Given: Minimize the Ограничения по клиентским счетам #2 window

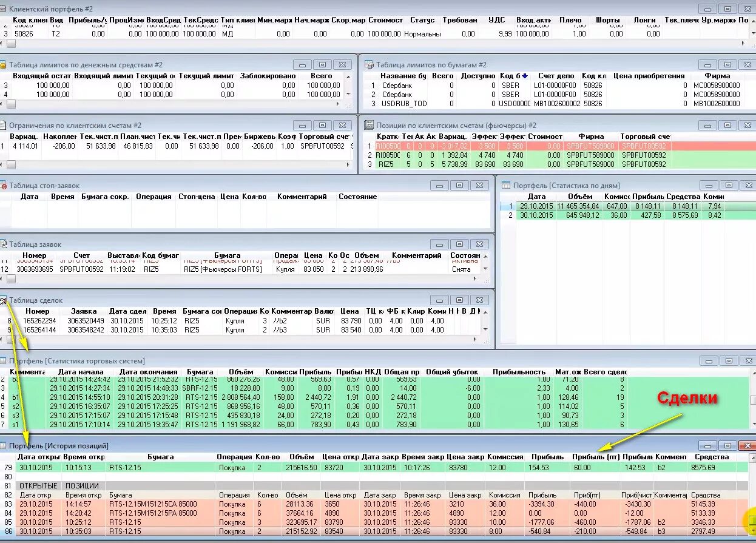Looking at the screenshot, I should point(302,125).
